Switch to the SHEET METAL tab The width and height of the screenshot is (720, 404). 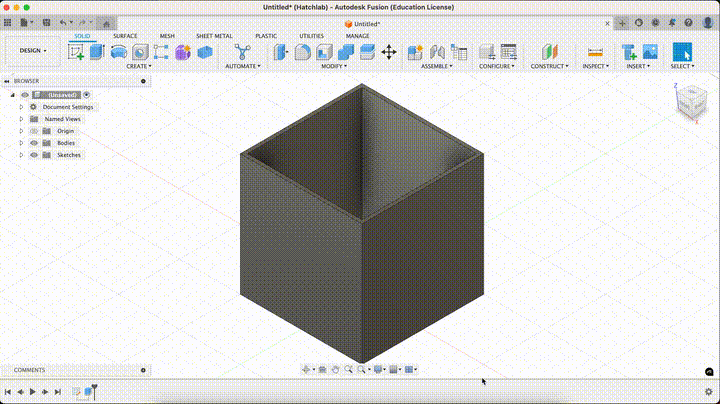tap(214, 36)
